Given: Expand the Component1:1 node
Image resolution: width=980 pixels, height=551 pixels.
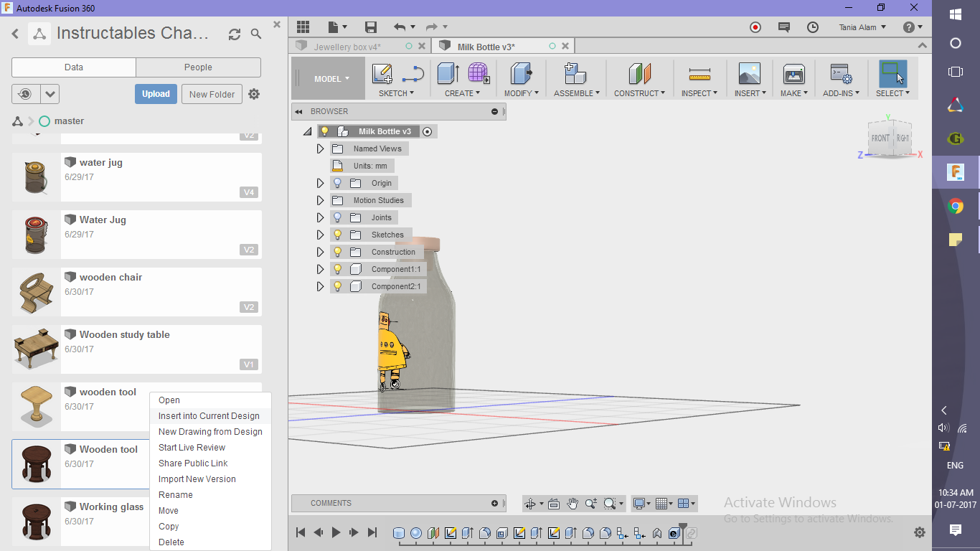Looking at the screenshot, I should (321, 269).
